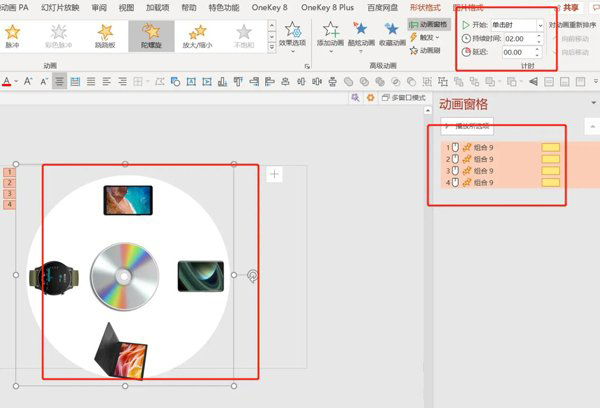
Task: Select animation row 1 组合 9
Action: click(x=520, y=147)
